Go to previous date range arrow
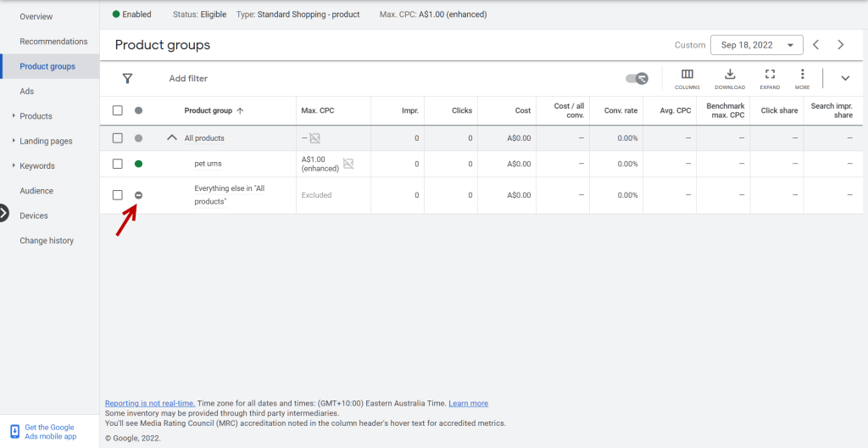The height and width of the screenshot is (448, 868). 815,45
